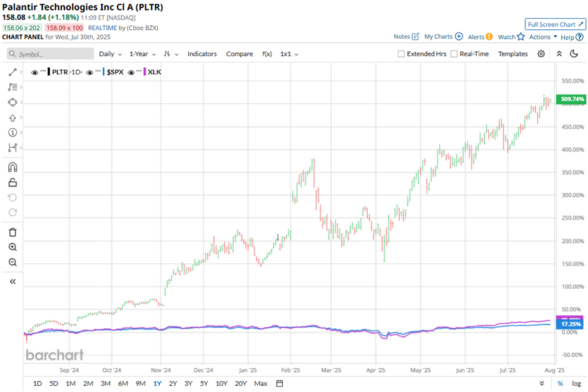The height and width of the screenshot is (392, 588).
Task: Hide the PLTR series with eye icon
Action: (x=34, y=73)
